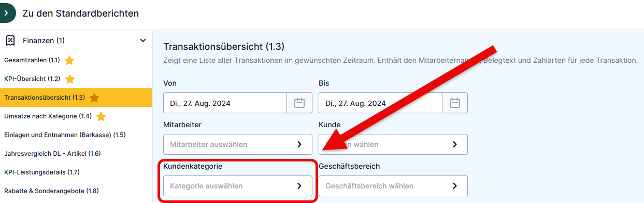Open Jahresvergleich DL - Artikel (1.6)

pos(52,154)
